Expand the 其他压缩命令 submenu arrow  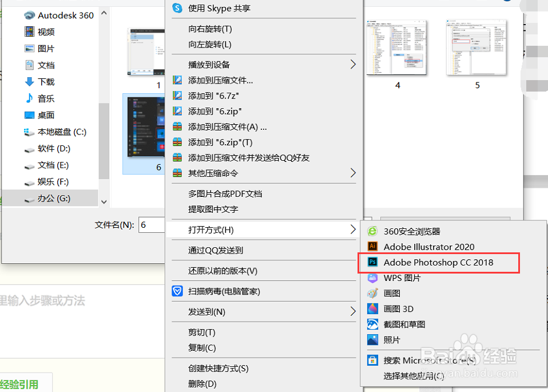pyautogui.click(x=352, y=173)
